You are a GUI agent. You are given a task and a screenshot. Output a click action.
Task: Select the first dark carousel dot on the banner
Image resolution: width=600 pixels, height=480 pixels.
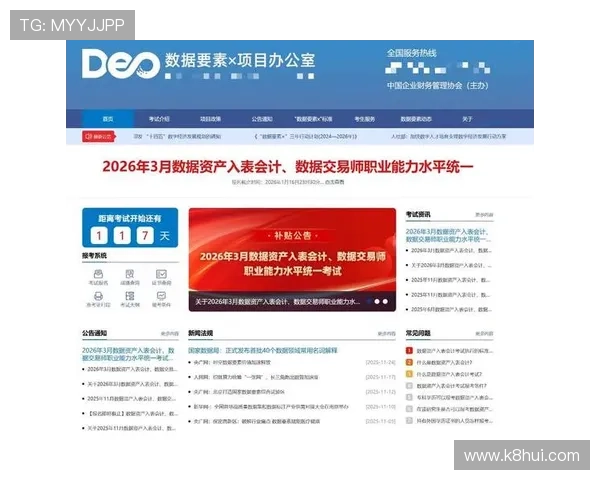(369, 302)
